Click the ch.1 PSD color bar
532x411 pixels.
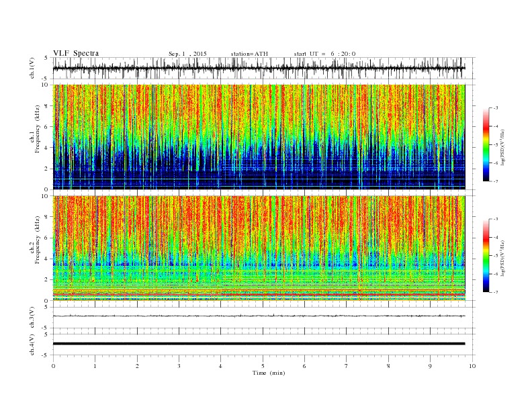[486, 144]
